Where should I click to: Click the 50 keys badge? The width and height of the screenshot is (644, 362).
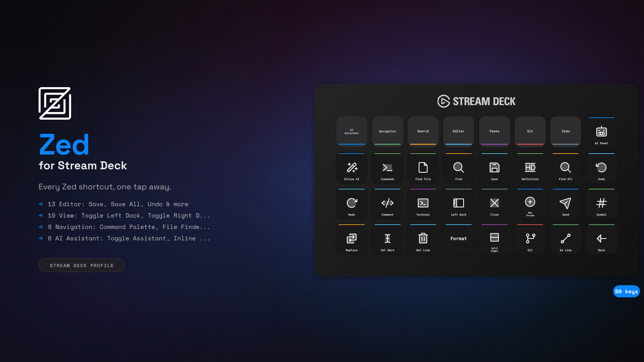tap(626, 291)
